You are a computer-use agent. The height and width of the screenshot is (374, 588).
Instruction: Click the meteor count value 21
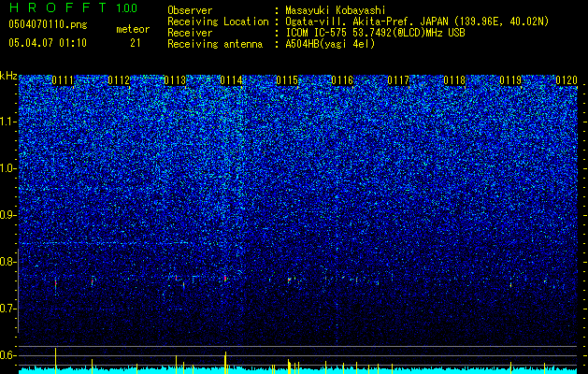(136, 43)
